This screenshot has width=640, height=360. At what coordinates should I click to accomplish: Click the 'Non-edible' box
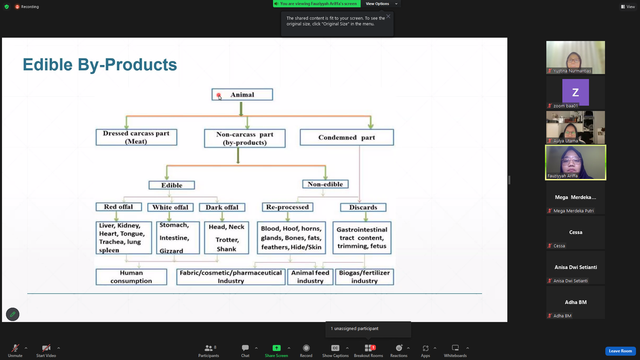click(x=325, y=184)
